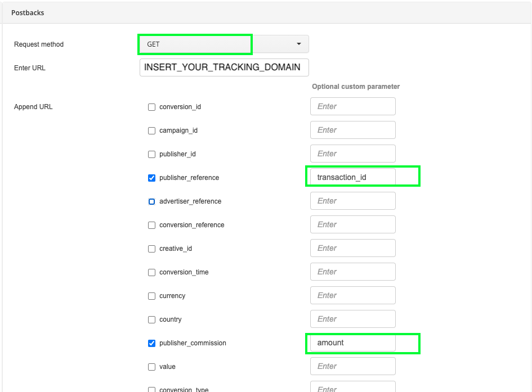This screenshot has height=392, width=532.
Task: Click the Enter URL tracking domain field
Action: tap(224, 67)
